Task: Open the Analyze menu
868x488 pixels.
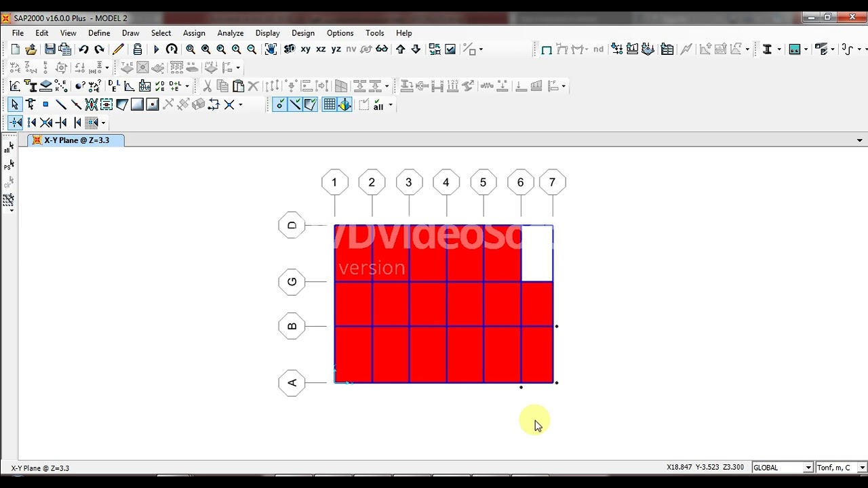Action: coord(230,33)
